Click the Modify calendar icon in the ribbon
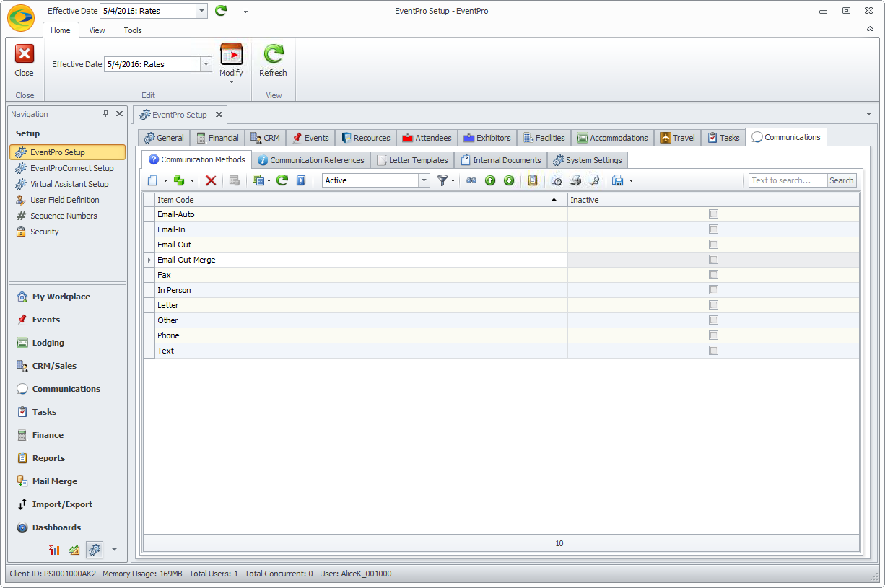Viewport: 885px width, 588px height. (232, 54)
